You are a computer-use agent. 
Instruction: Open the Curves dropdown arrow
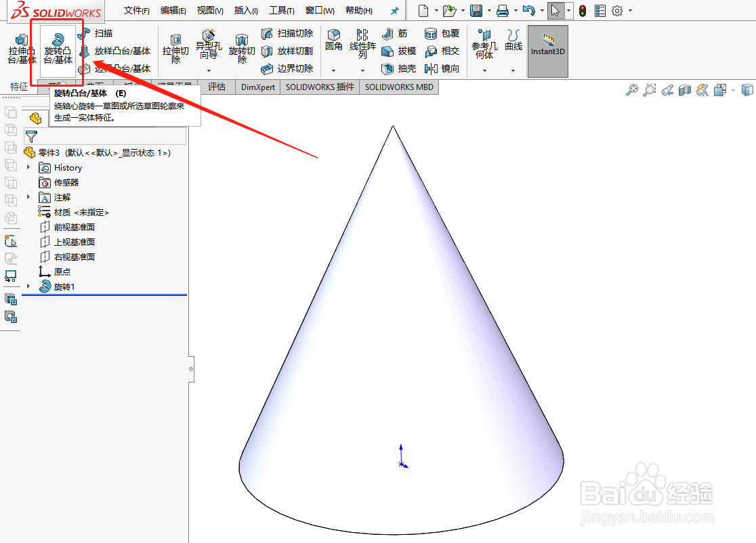513,70
